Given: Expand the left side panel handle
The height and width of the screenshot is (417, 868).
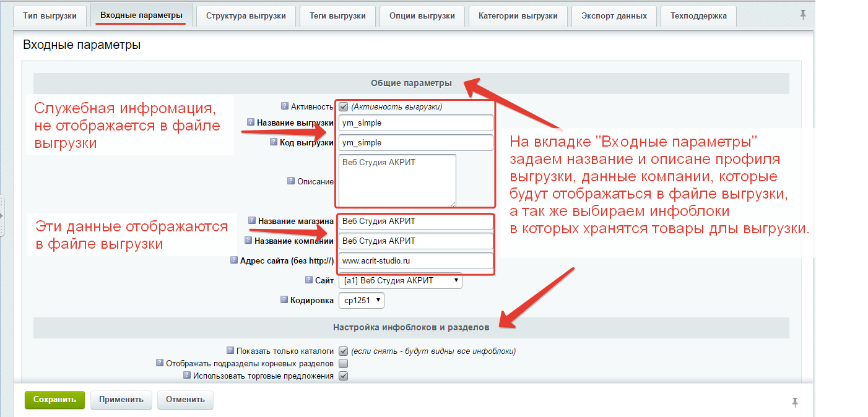Looking at the screenshot, I should pos(2,215).
